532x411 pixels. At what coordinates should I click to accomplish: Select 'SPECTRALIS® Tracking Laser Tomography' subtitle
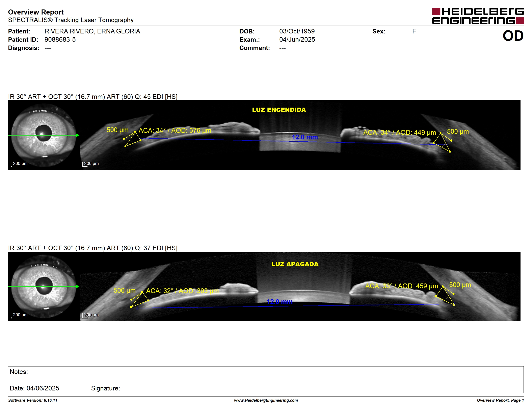click(71, 20)
